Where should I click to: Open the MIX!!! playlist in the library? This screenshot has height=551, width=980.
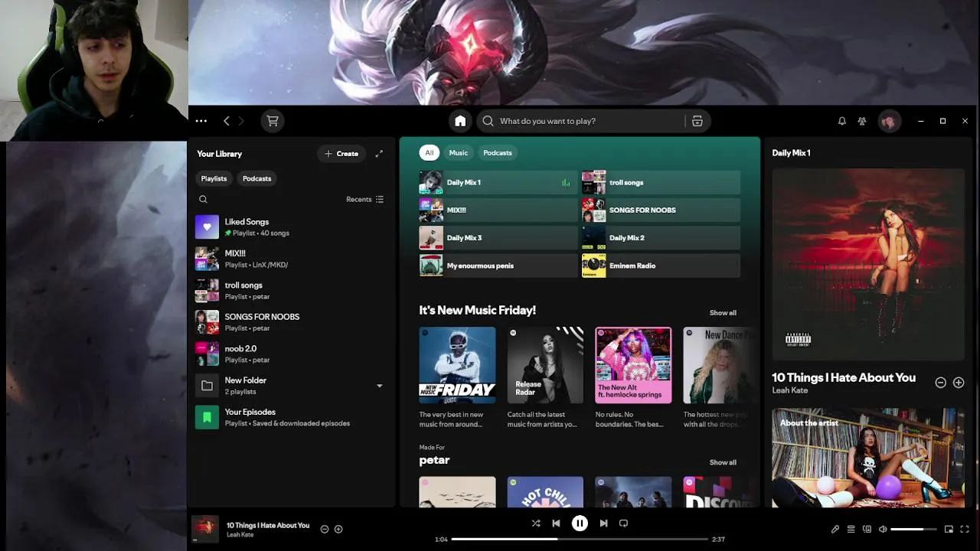[291, 259]
